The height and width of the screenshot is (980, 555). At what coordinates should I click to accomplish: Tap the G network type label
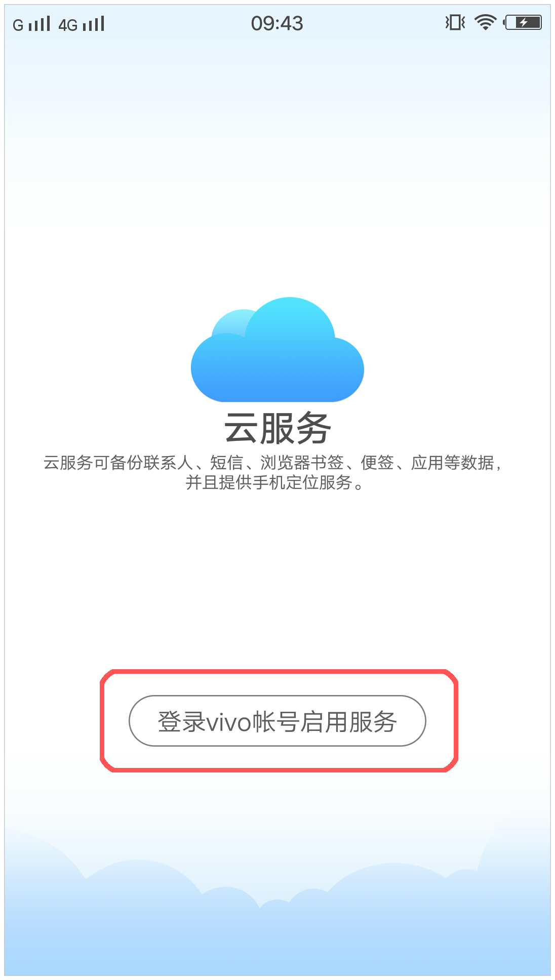point(18,25)
